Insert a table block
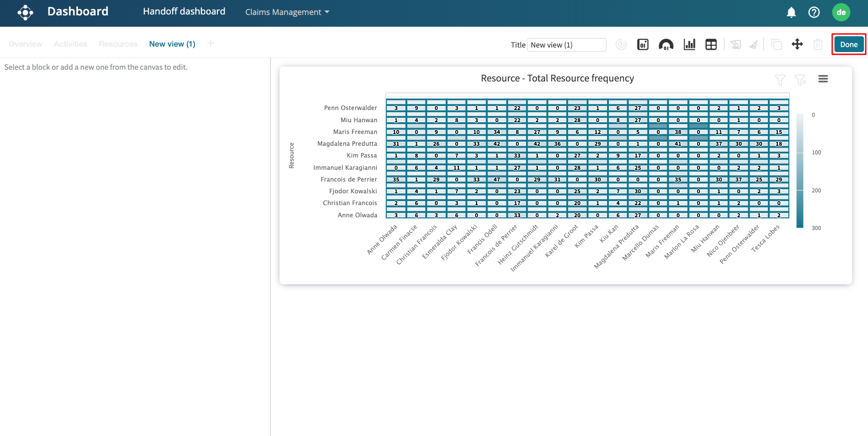The image size is (868, 436). click(711, 44)
